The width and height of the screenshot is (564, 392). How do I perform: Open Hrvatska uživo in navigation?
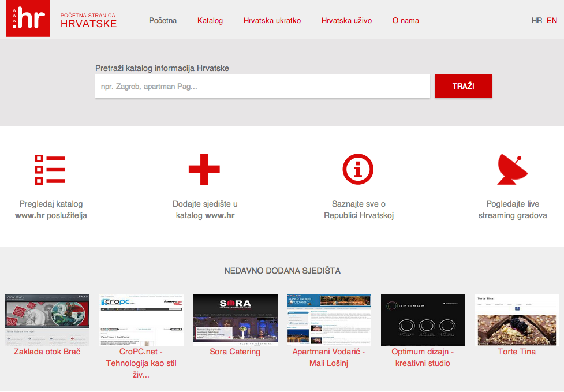coord(347,21)
